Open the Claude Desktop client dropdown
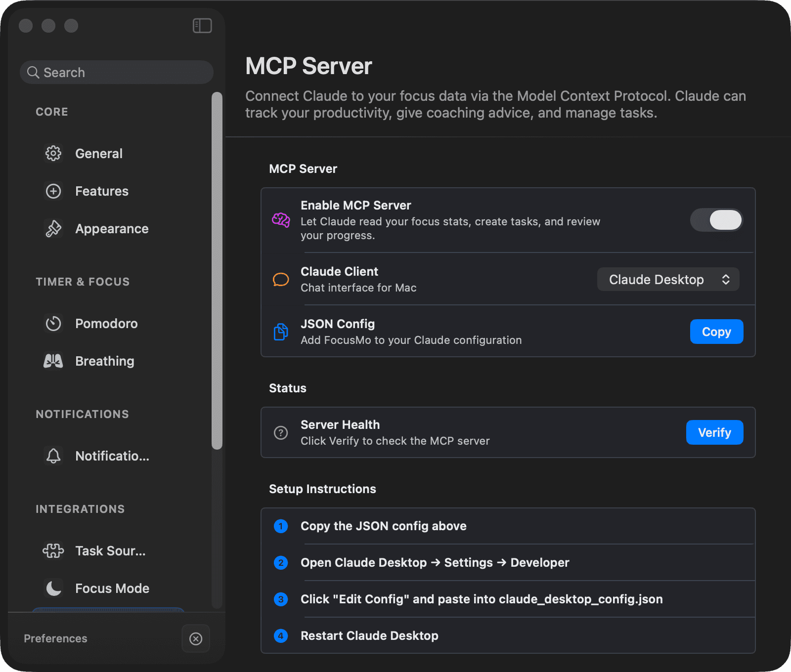791x672 pixels. pos(668,279)
